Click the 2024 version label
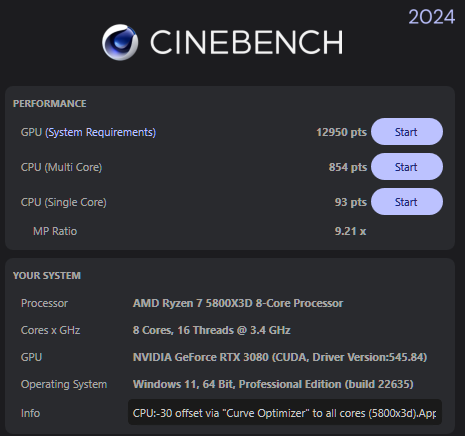The height and width of the screenshot is (436, 465). coord(431,17)
